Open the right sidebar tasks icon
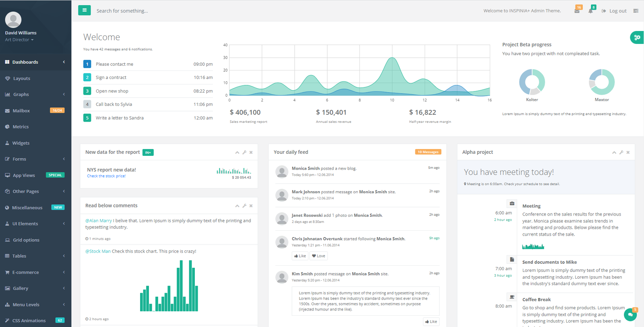The image size is (644, 327). click(636, 11)
